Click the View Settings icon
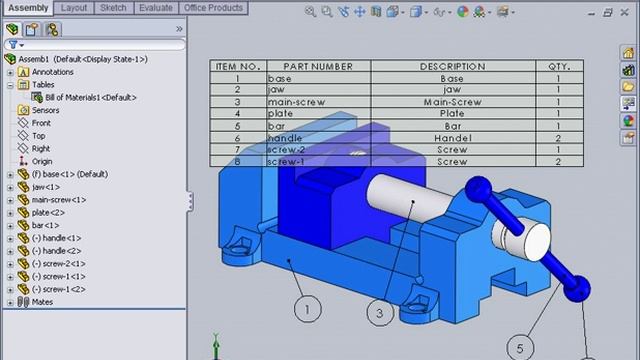Screen dimensions: 640x360 click(503, 12)
